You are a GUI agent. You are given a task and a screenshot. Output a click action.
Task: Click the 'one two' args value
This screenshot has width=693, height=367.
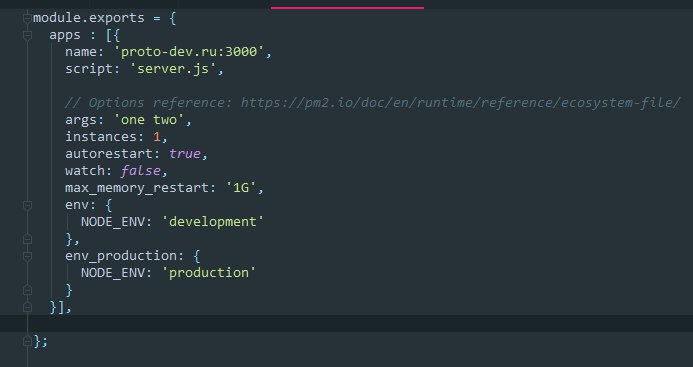(149, 120)
